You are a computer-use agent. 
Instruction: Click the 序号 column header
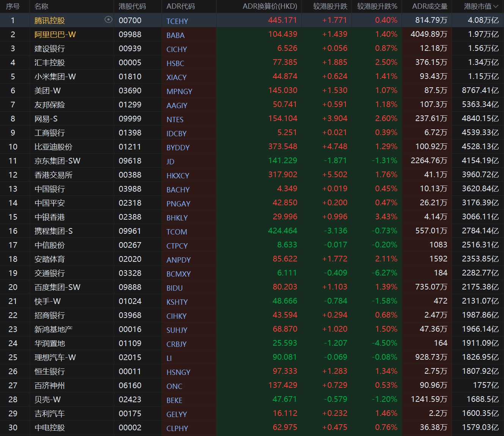pos(13,6)
